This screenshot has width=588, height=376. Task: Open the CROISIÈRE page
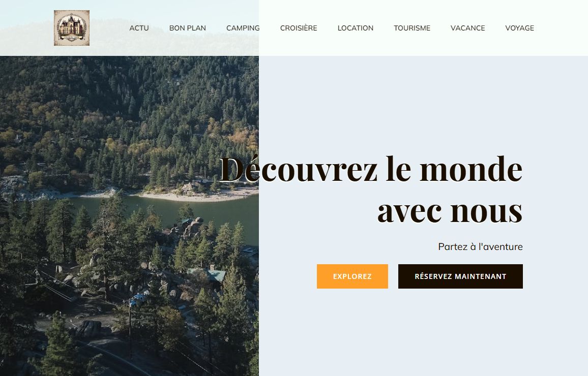299,28
